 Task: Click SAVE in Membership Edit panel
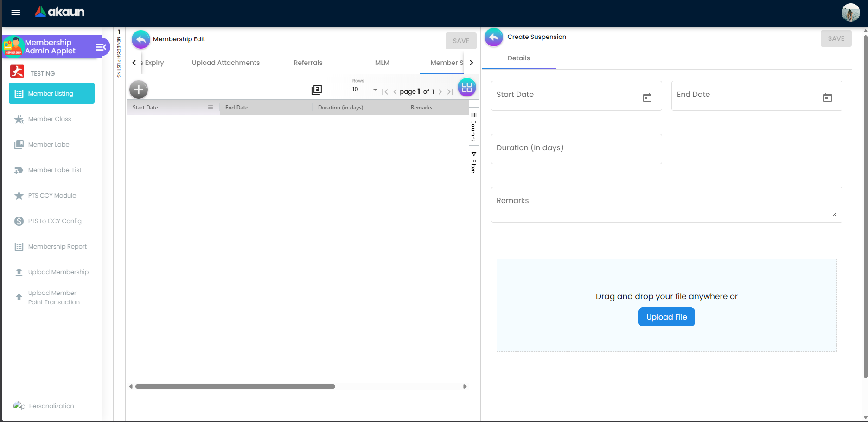coord(461,41)
